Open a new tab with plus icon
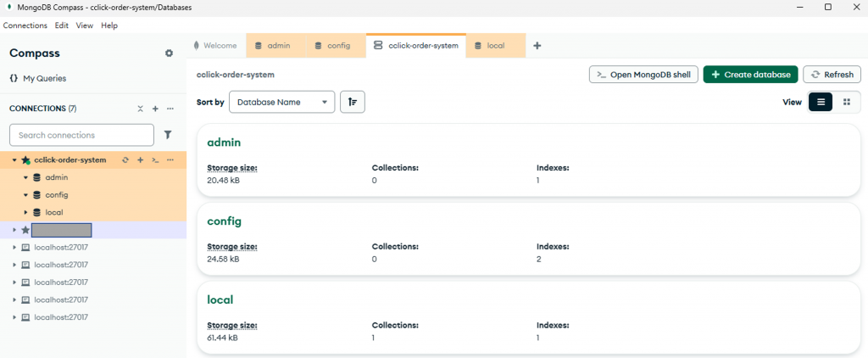 (x=537, y=46)
